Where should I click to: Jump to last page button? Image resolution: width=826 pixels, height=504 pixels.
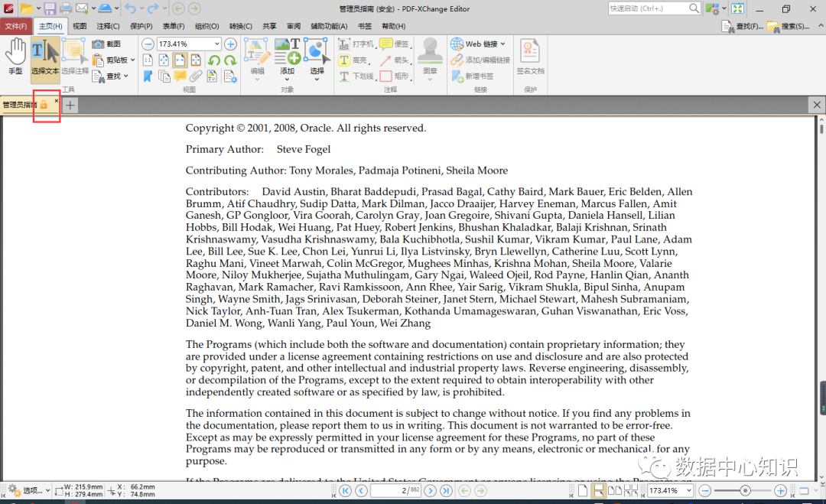(x=446, y=490)
